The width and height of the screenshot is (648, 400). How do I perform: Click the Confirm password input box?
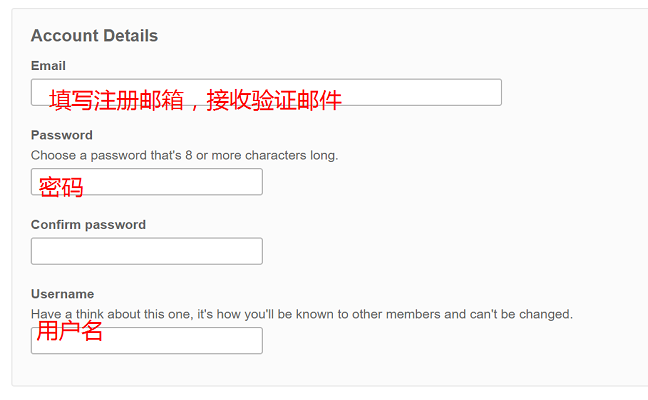(146, 251)
